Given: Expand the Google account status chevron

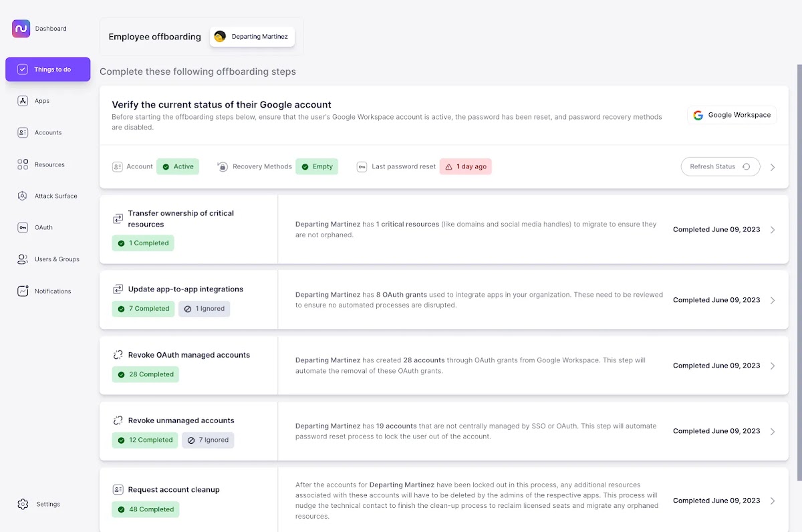Looking at the screenshot, I should pyautogui.click(x=773, y=167).
